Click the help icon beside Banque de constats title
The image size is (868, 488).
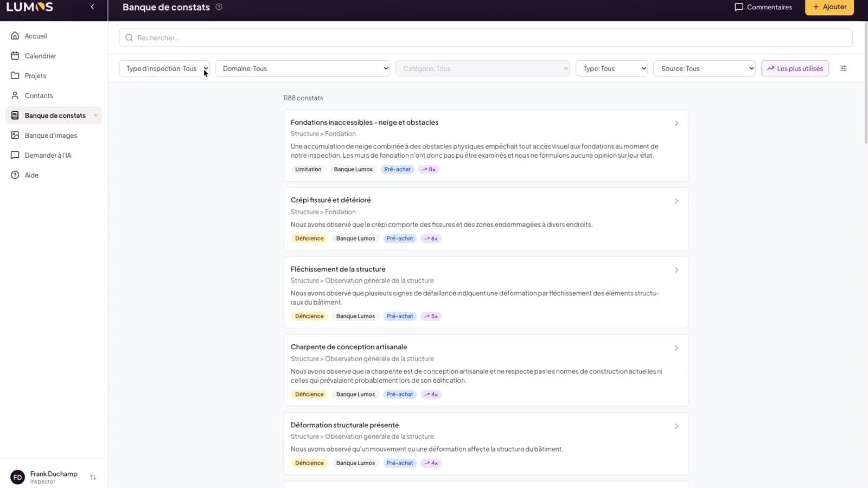point(219,7)
